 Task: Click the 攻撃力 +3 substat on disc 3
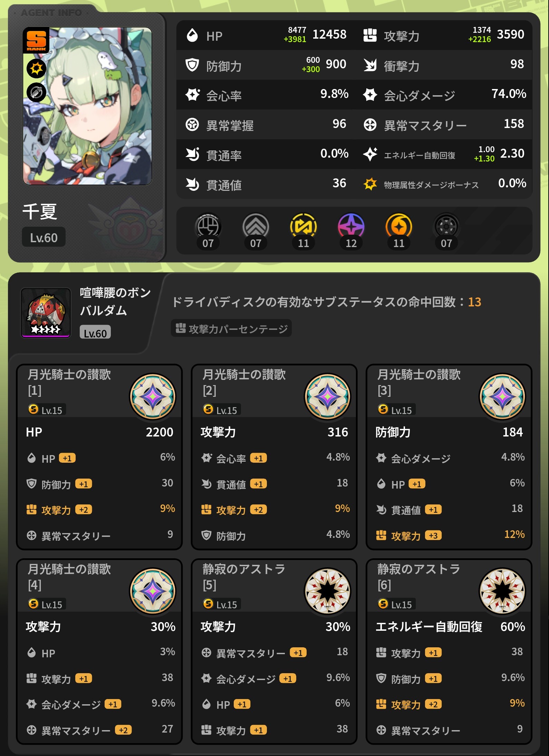[450, 535]
